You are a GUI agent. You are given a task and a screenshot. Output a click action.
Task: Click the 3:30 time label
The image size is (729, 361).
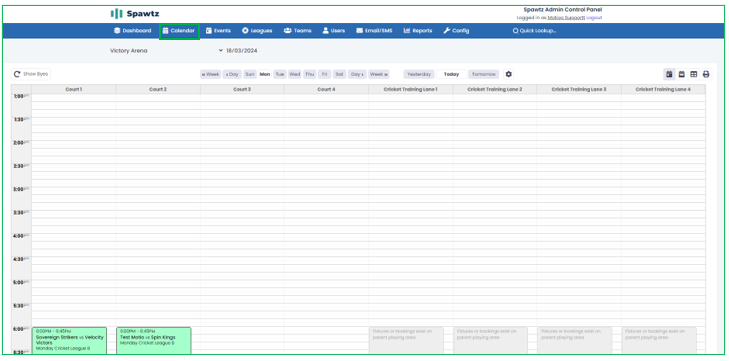click(21, 213)
